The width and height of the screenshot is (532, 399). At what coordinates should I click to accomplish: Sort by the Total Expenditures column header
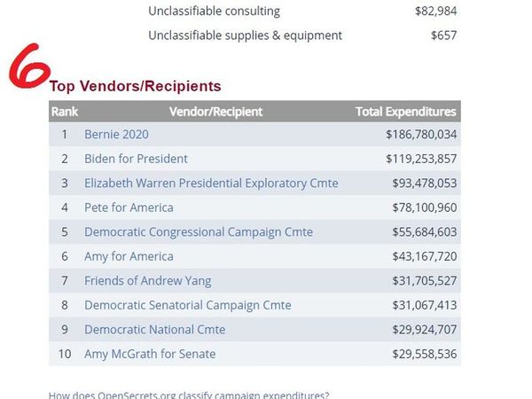pos(405,112)
